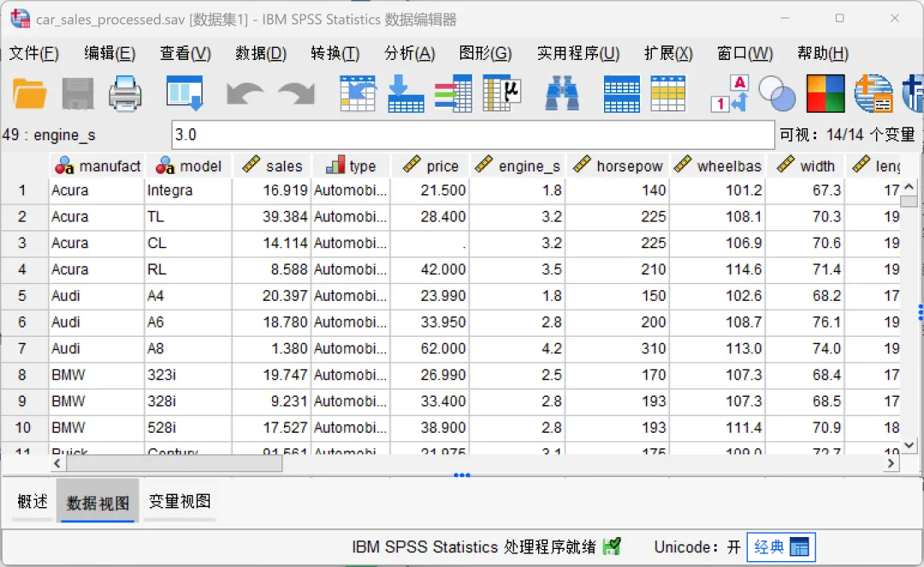Click the 'Integra' model cell
924x567 pixels.
click(x=188, y=190)
